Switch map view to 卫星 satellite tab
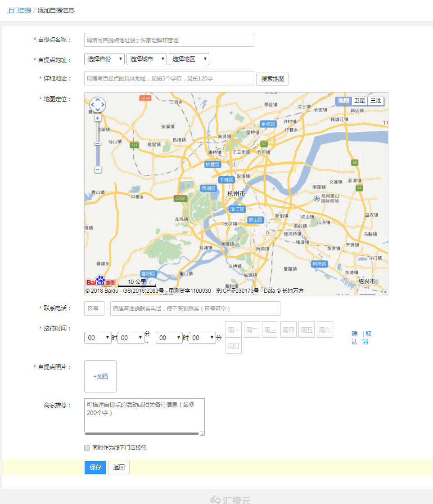Screen dimensions: 433x504 359,101
